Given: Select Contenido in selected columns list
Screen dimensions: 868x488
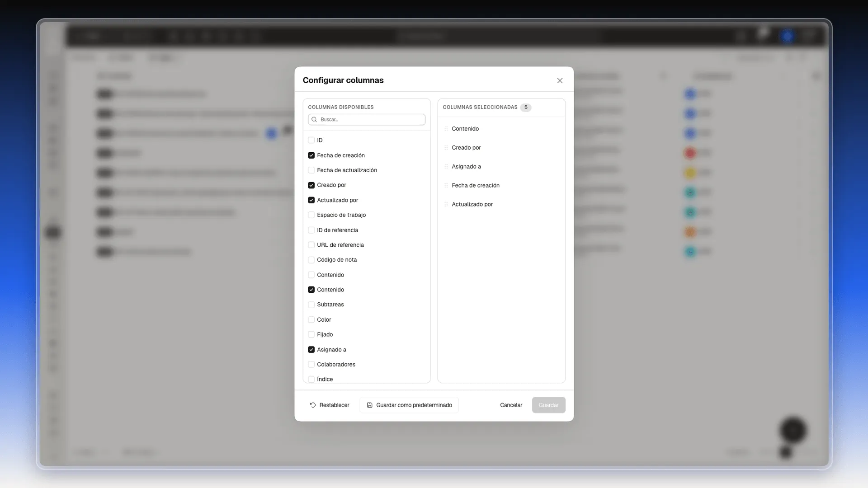Looking at the screenshot, I should (501, 129).
